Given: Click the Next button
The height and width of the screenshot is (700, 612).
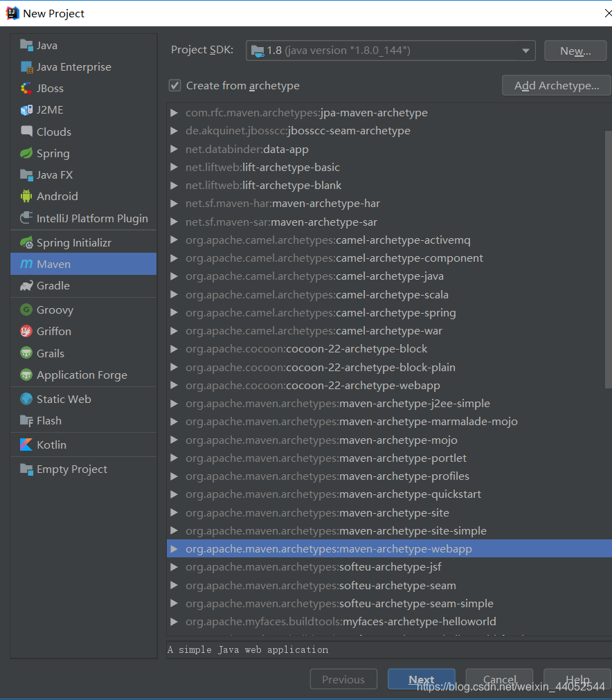Looking at the screenshot, I should click(422, 679).
